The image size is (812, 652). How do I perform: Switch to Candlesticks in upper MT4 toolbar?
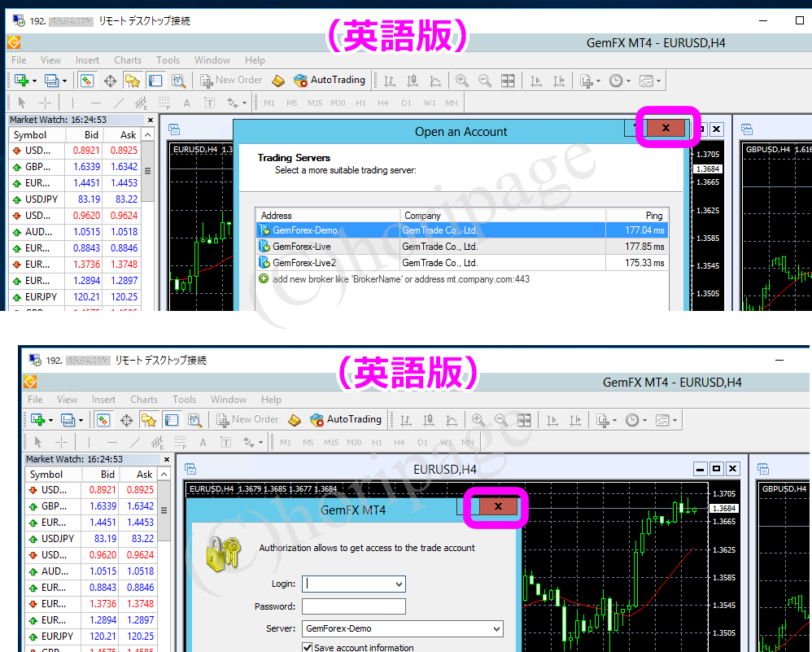pyautogui.click(x=413, y=81)
